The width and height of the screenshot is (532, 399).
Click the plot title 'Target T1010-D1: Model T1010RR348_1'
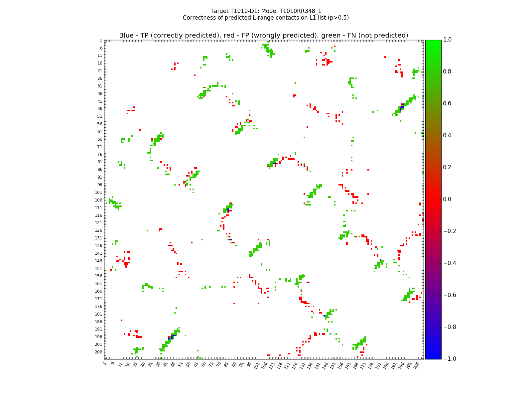(266, 11)
